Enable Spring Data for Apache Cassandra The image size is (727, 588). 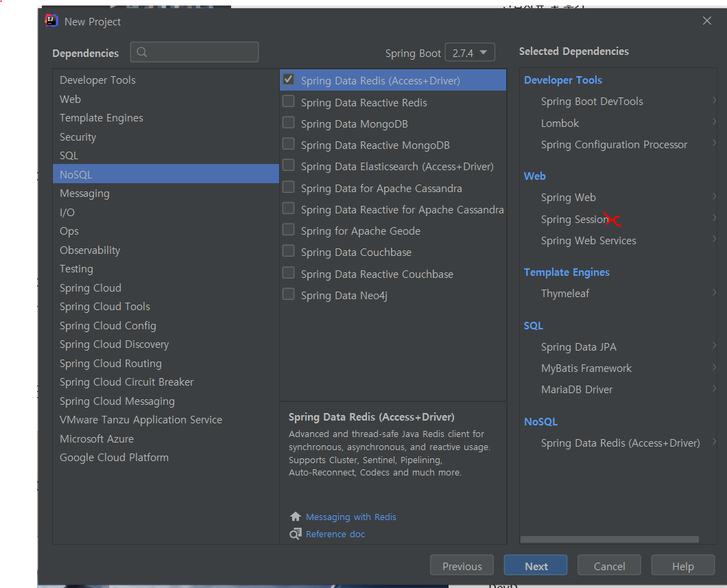[288, 187]
